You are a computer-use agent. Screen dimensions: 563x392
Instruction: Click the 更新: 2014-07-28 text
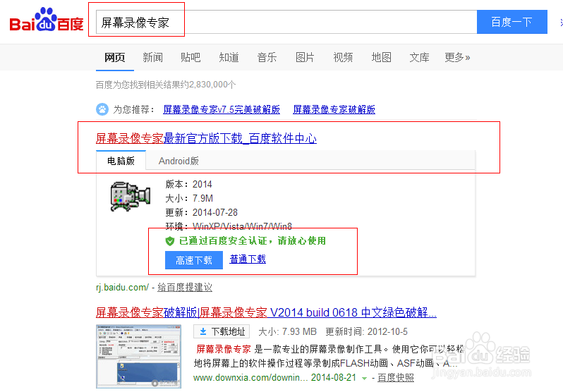coord(202,212)
